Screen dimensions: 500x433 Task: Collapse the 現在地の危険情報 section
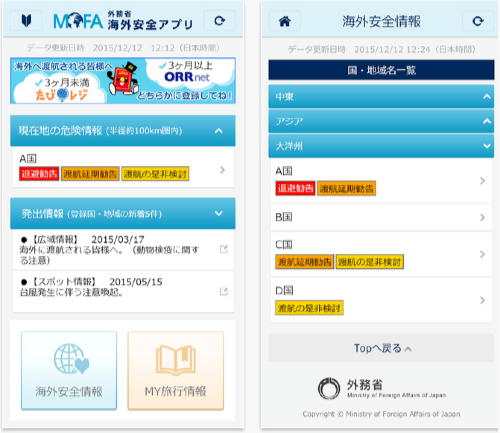(123, 131)
